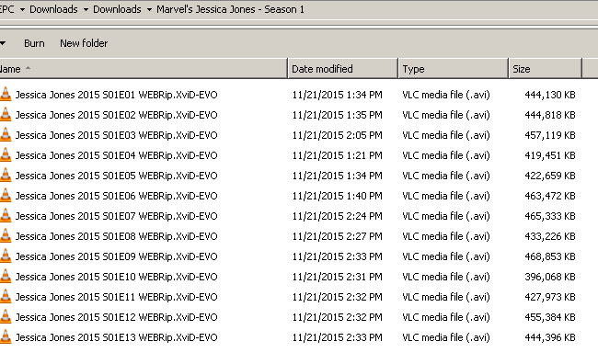This screenshot has width=598, height=364.
Task: Click VLC cone icon for S01E04 file
Action: click(x=6, y=154)
